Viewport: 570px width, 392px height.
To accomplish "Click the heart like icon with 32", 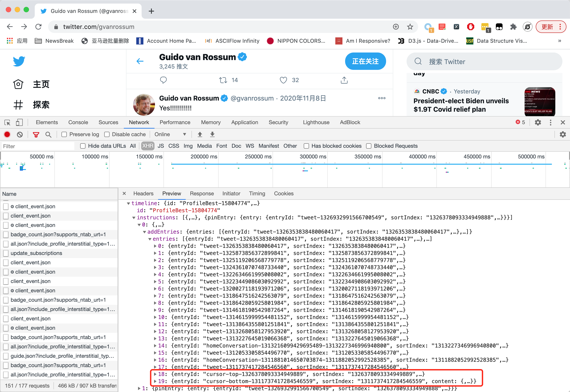I will click(283, 80).
